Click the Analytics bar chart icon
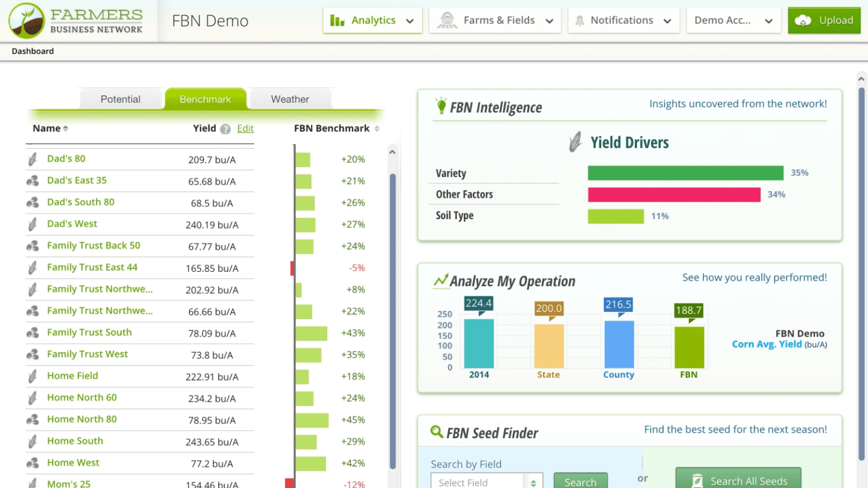The height and width of the screenshot is (488, 868). [x=337, y=21]
